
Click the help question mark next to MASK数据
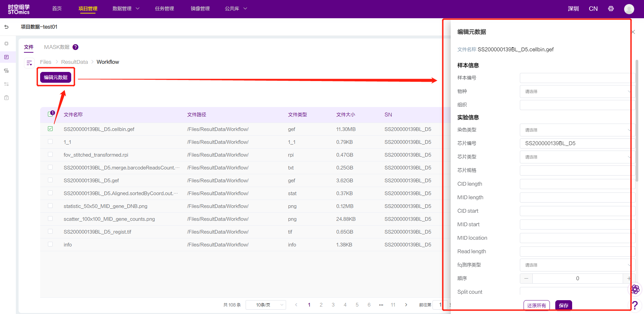(x=76, y=47)
